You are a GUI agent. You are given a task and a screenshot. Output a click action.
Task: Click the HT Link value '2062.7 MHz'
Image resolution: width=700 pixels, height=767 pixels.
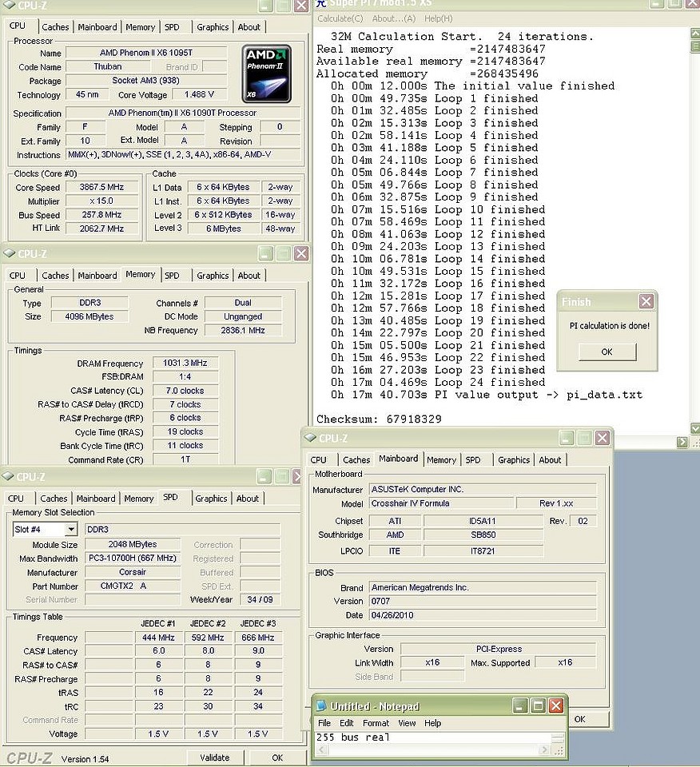click(101, 228)
